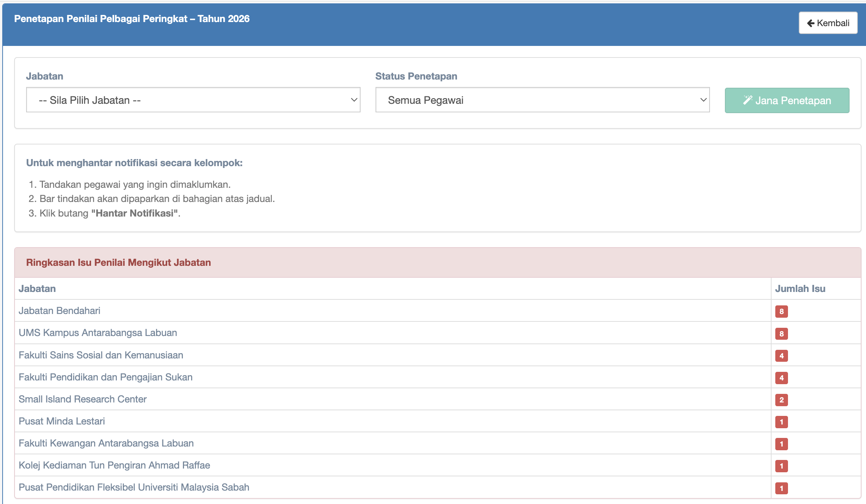Select the Fakulti Kewangan Antarabangsa Labuan row

point(106,443)
